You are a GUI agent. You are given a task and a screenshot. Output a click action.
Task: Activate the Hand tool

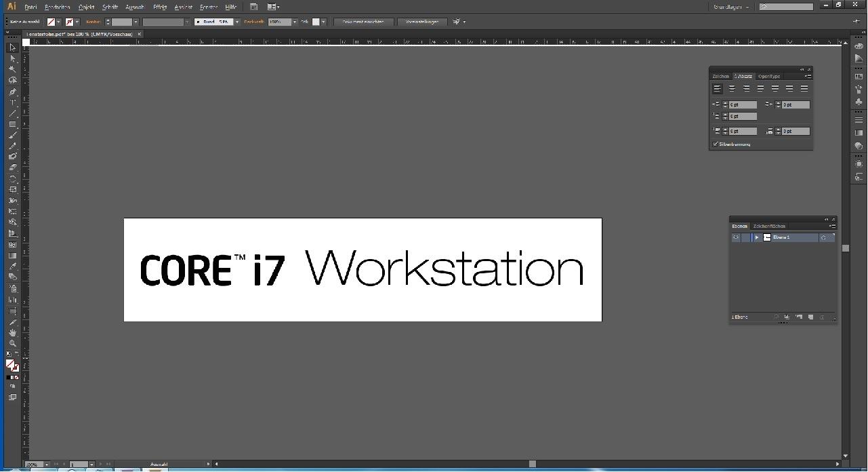(12, 332)
